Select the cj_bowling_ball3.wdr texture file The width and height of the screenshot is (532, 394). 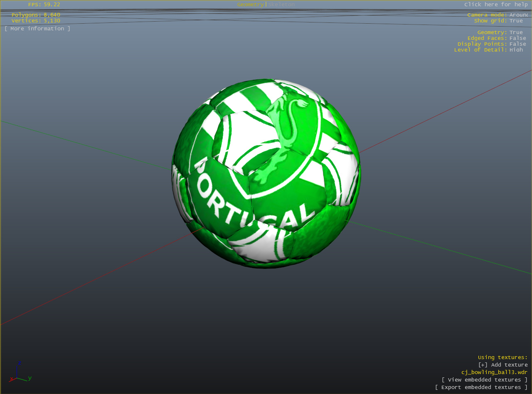(494, 372)
